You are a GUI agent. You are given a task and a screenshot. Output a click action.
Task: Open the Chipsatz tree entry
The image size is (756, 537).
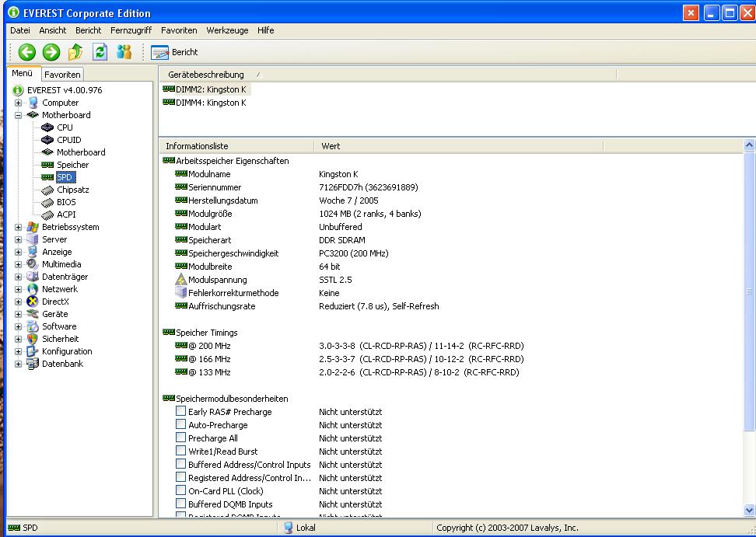point(73,190)
